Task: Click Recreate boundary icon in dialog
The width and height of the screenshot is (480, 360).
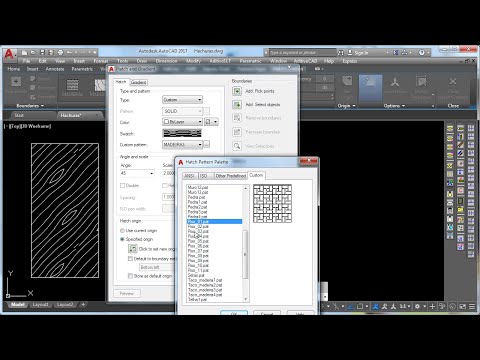Action: pos(237,132)
